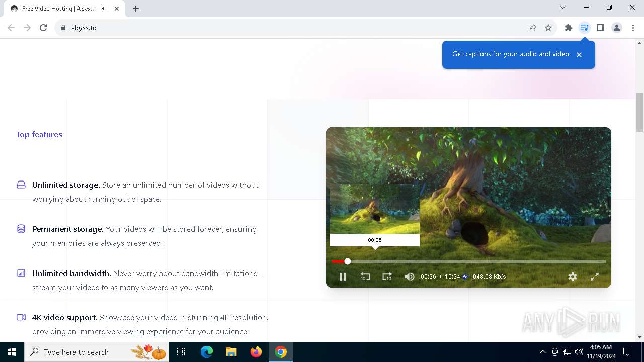Click the page vertical scrollbar thumb
This screenshot has width=644, height=362.
point(640,112)
